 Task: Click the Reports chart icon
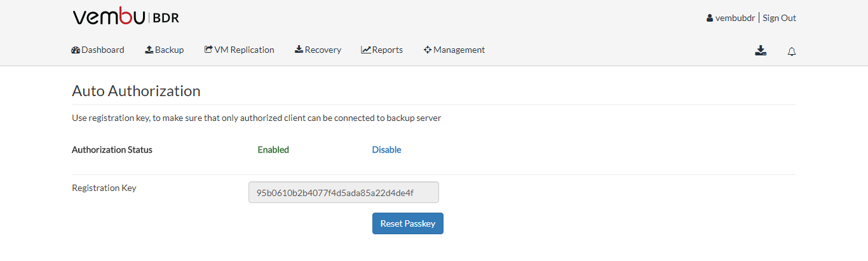tap(366, 50)
